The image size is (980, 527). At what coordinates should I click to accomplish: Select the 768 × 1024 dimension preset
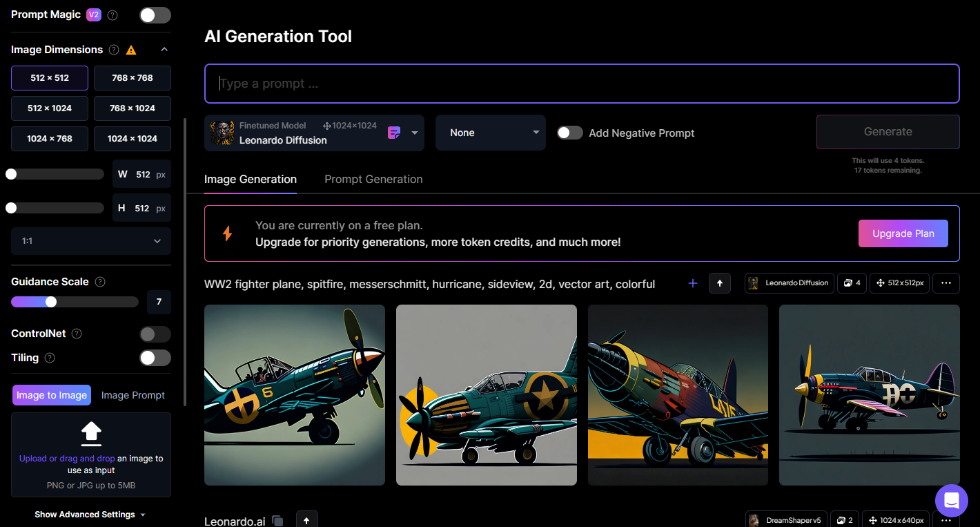[133, 108]
